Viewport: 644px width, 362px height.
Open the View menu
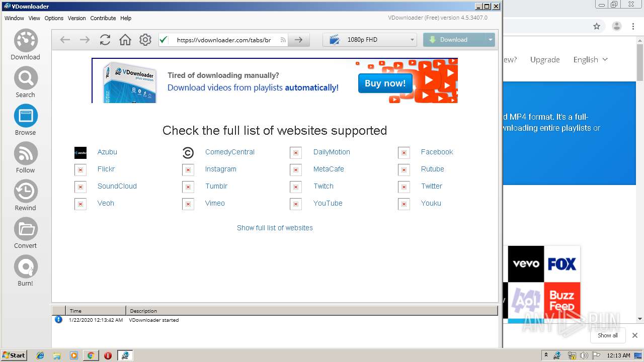pyautogui.click(x=34, y=18)
